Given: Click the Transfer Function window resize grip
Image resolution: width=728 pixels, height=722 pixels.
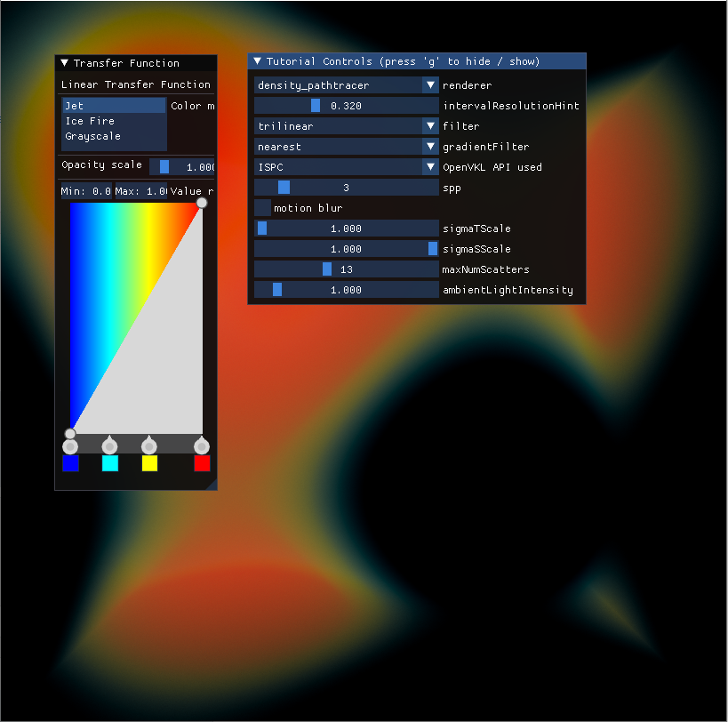Looking at the screenshot, I should [x=212, y=485].
